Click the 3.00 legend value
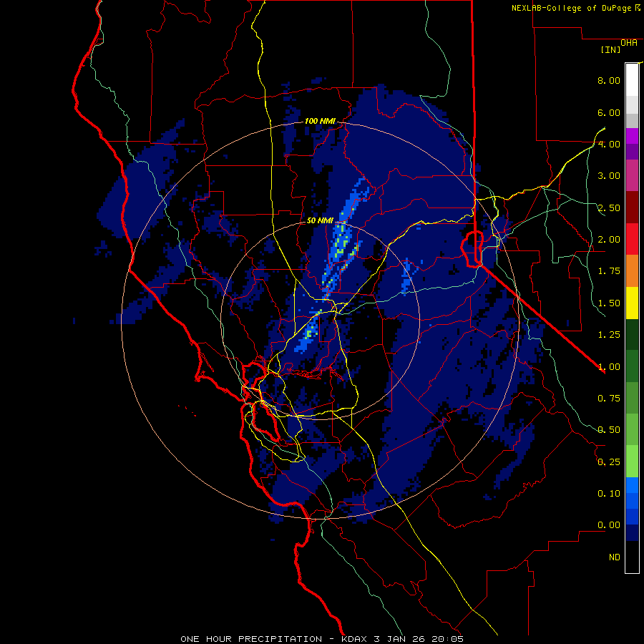Image resolution: width=644 pixels, height=644 pixels. pyautogui.click(x=609, y=176)
